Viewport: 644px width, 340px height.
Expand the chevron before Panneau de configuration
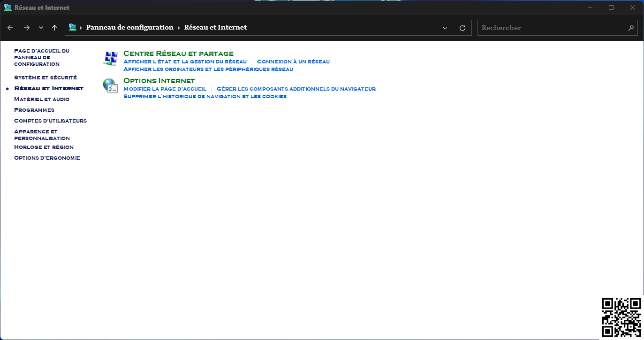tap(81, 28)
